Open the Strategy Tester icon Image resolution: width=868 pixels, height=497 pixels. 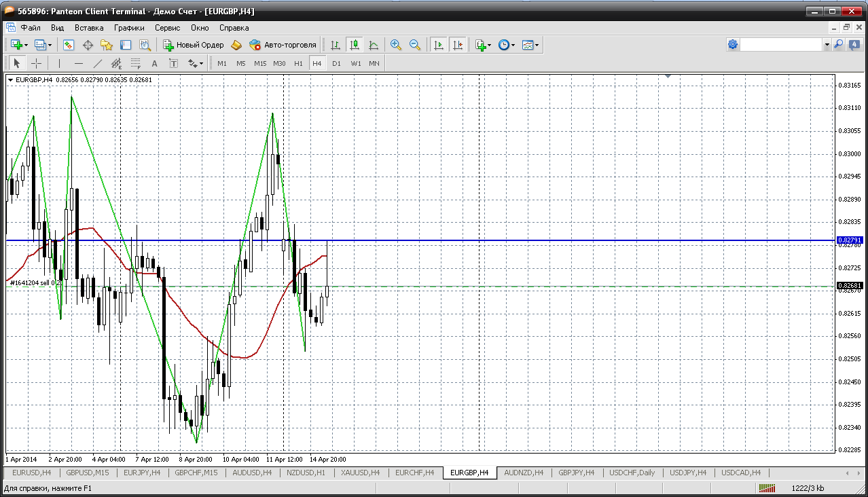click(145, 45)
